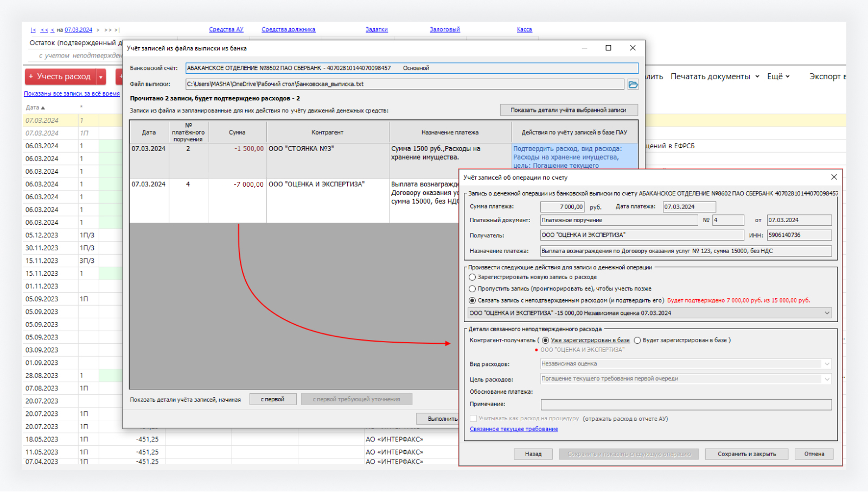The height and width of the screenshot is (492, 868).
Task: Maximize the bank statement import window
Action: click(608, 48)
